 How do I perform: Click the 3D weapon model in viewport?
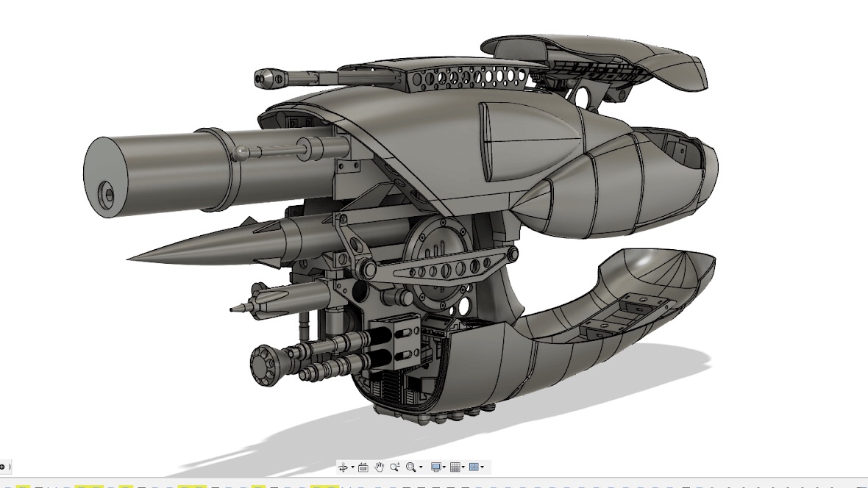pyautogui.click(x=399, y=229)
